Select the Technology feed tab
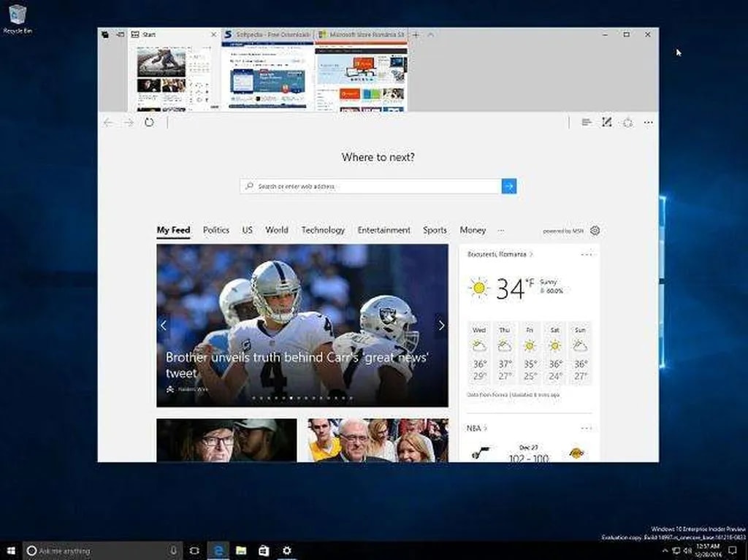Image resolution: width=748 pixels, height=560 pixels. (323, 230)
